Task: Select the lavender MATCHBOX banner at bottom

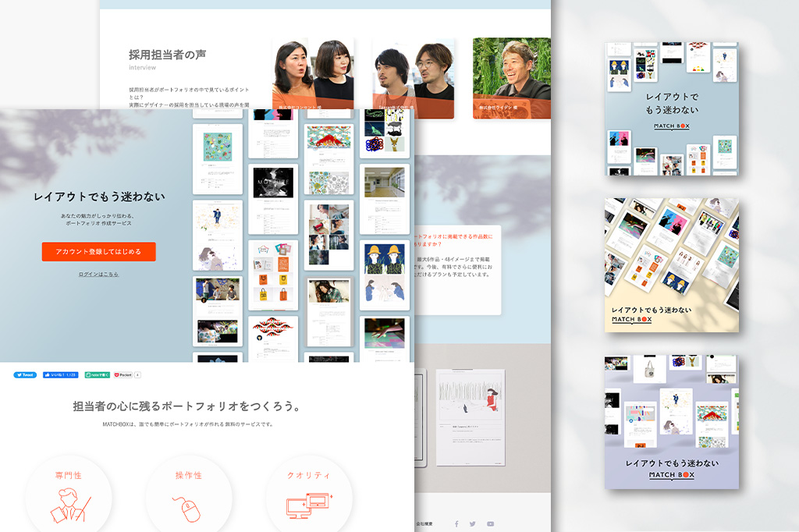Action: [671, 422]
